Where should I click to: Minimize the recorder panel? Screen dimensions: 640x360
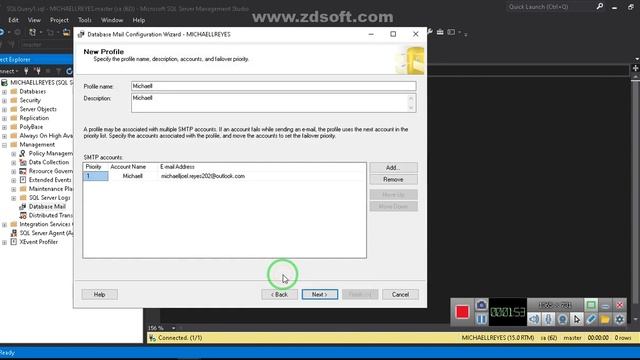point(605,305)
